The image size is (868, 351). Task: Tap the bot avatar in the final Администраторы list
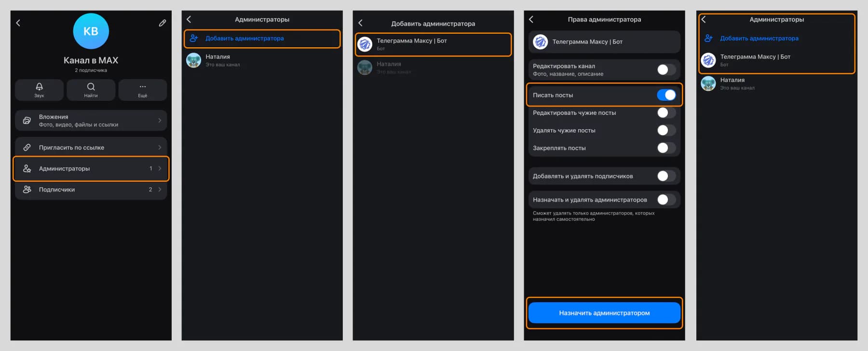pyautogui.click(x=708, y=60)
